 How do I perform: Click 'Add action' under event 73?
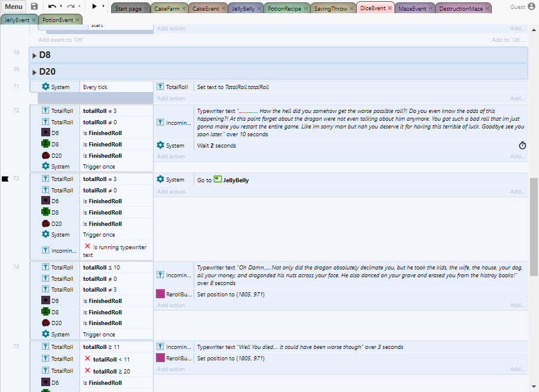pyautogui.click(x=171, y=192)
